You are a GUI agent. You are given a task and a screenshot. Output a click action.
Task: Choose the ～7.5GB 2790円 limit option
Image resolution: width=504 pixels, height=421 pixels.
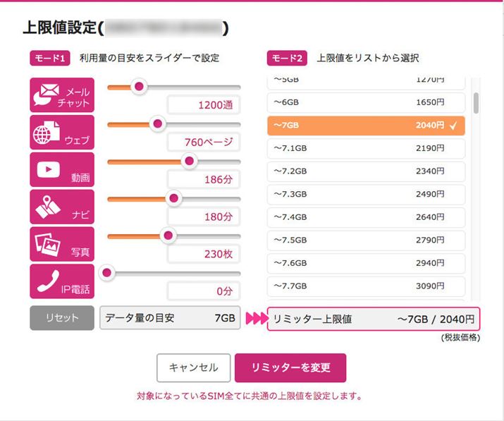click(x=366, y=240)
